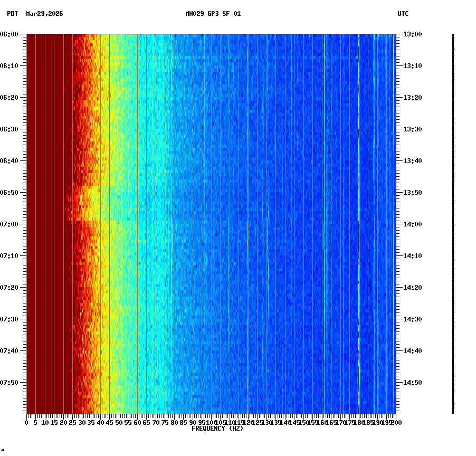
Task: Click the seismogram trace on the right
Action: tap(452, 222)
